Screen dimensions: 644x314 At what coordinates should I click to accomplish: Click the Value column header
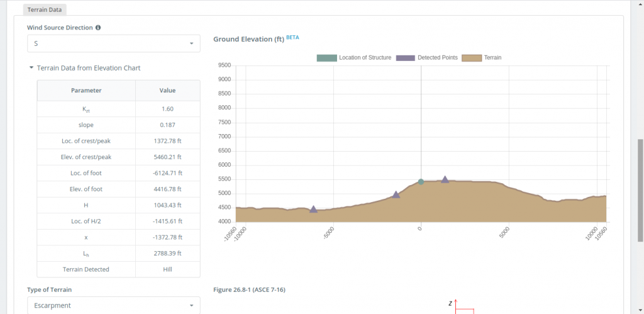tap(167, 91)
